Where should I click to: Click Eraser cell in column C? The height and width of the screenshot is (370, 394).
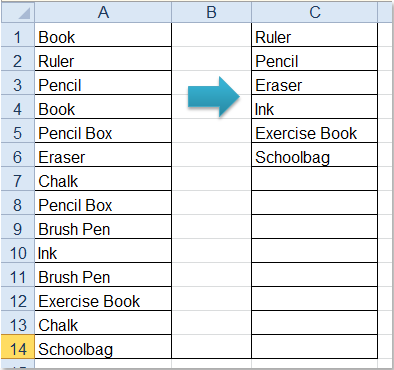pos(314,83)
